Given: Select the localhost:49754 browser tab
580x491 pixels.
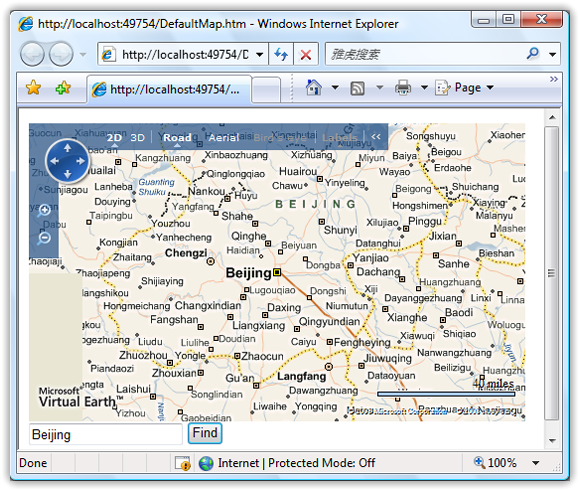Looking at the screenshot, I should pos(169,89).
